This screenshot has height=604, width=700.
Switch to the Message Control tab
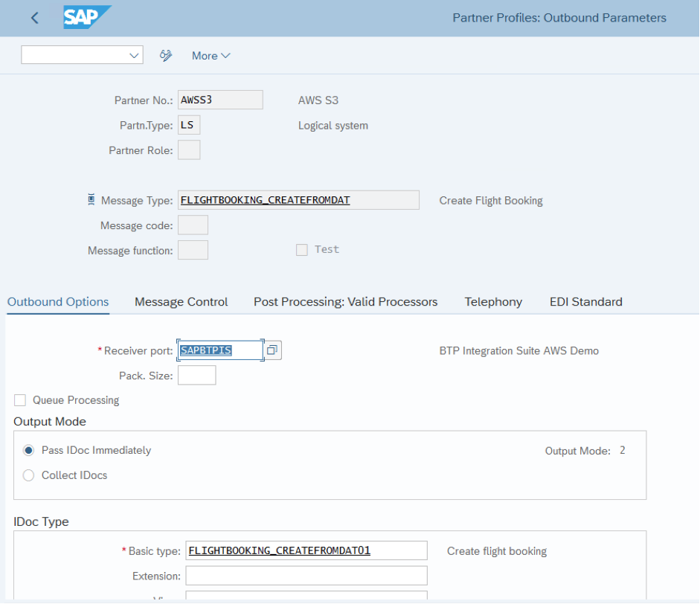coord(181,301)
